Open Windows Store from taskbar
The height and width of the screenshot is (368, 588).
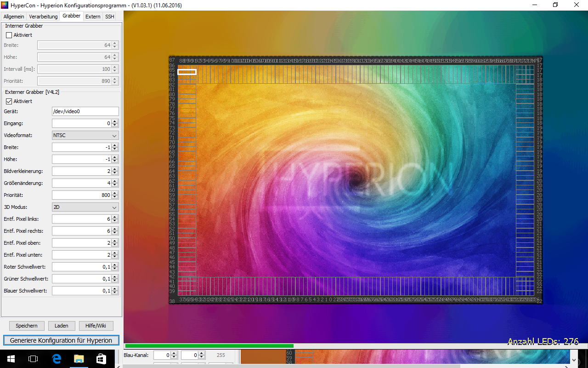point(102,358)
